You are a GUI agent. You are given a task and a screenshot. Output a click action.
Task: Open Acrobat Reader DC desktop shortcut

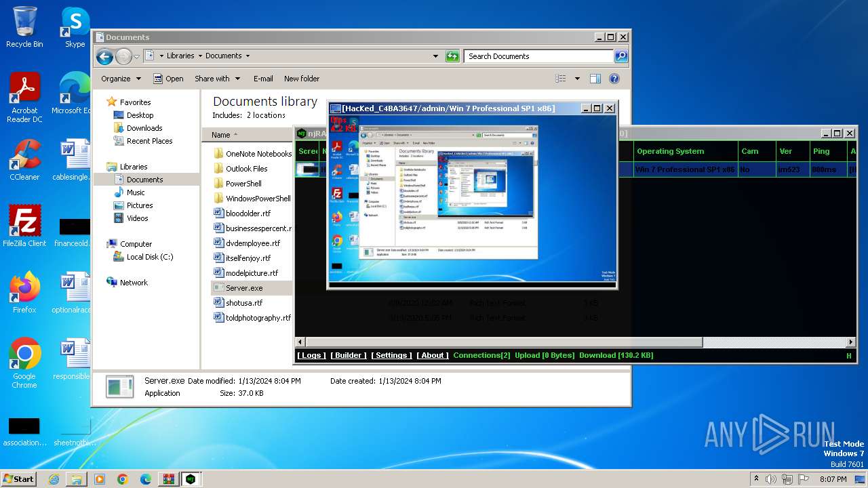click(x=24, y=98)
